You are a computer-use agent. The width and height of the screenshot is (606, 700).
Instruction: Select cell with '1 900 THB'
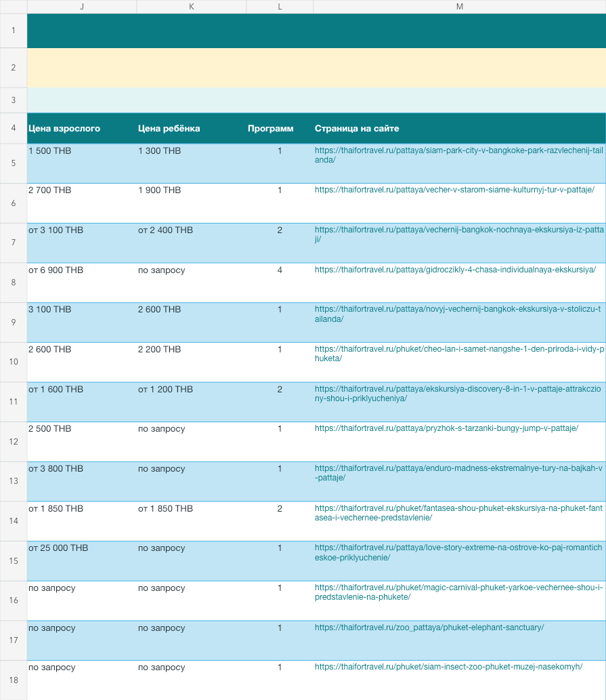pos(192,203)
